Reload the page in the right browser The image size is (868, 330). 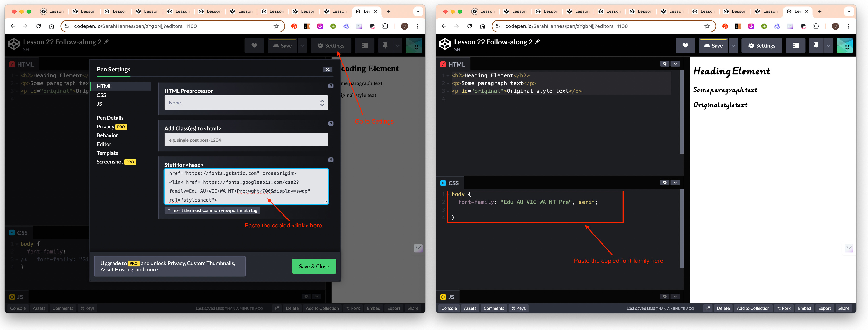pyautogui.click(x=470, y=26)
